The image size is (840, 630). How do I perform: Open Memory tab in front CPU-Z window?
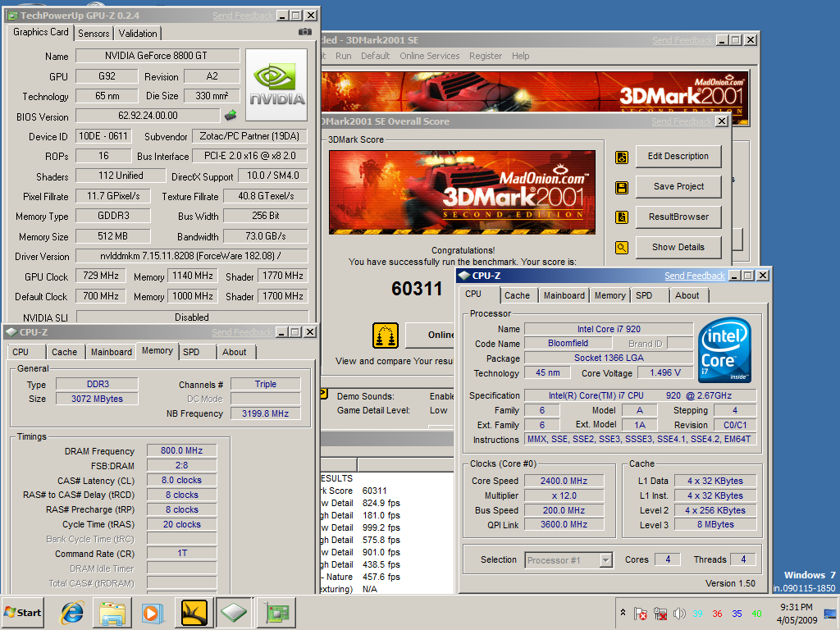(x=609, y=295)
